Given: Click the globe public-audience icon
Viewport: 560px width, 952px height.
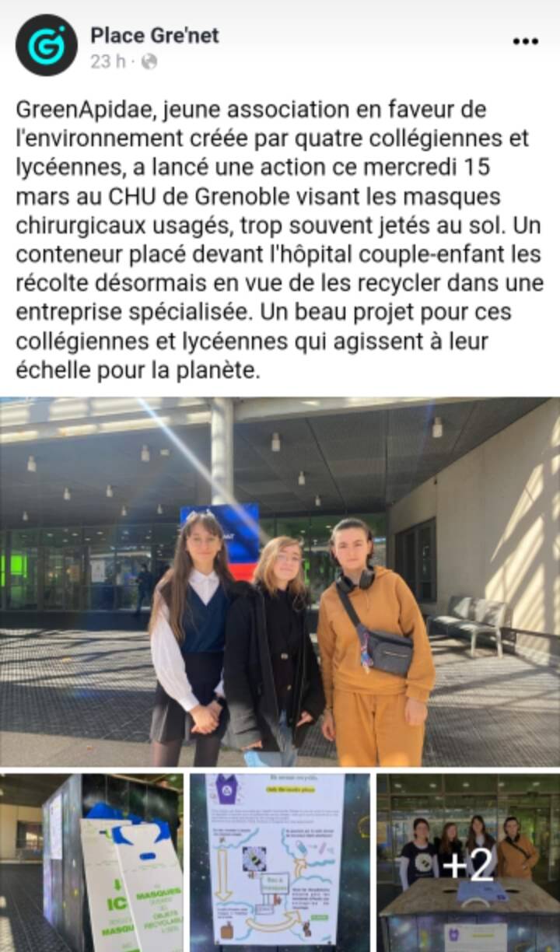Looking at the screenshot, I should pos(149,62).
